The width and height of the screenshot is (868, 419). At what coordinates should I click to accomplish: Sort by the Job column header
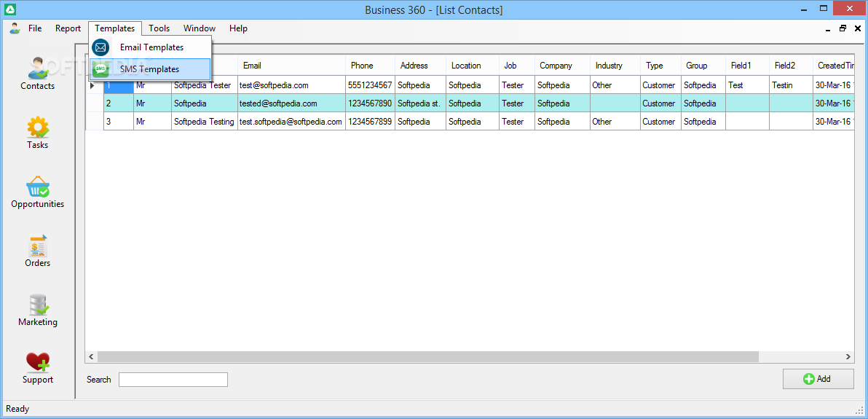tap(516, 66)
